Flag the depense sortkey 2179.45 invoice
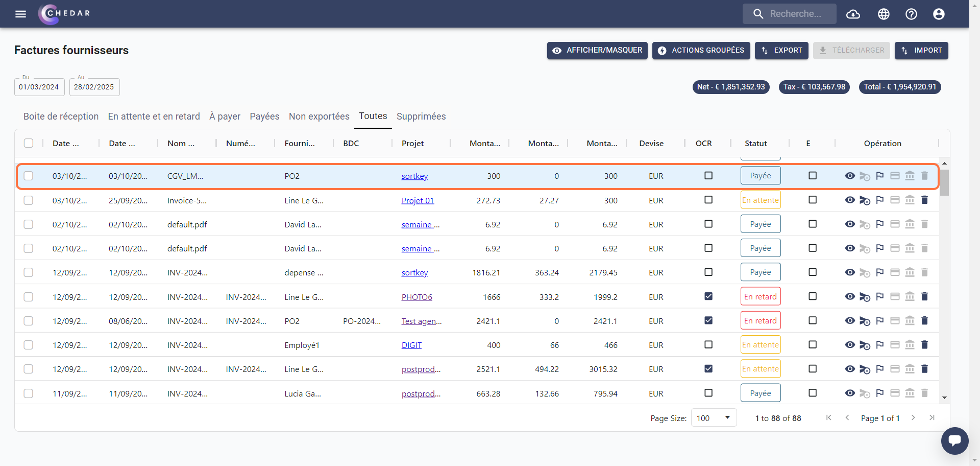Screen dimensions: 980x466 (x=880, y=272)
